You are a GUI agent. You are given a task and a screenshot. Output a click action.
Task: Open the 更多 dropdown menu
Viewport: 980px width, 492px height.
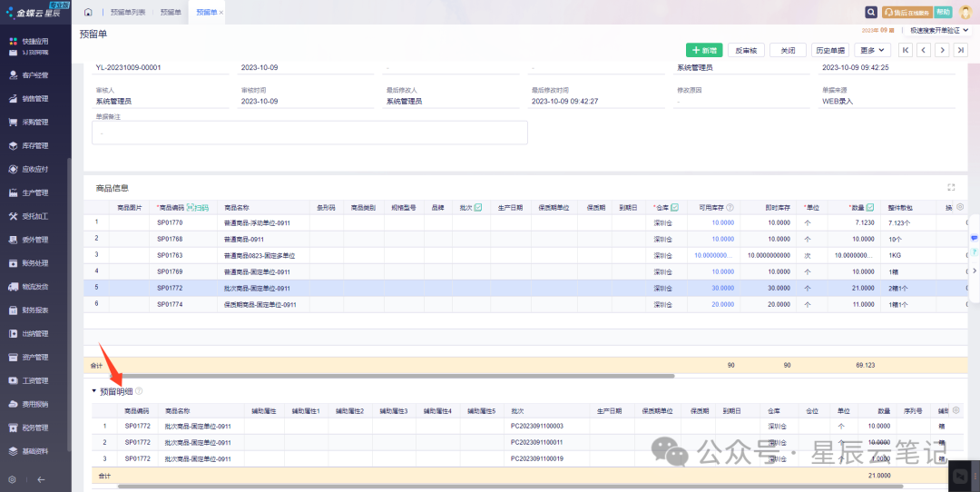pos(873,50)
